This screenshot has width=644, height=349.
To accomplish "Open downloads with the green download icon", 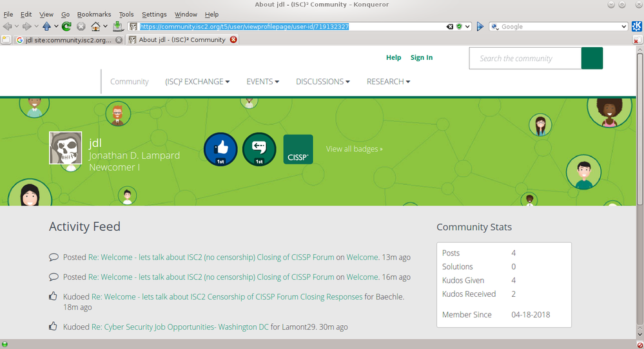I will [118, 26].
